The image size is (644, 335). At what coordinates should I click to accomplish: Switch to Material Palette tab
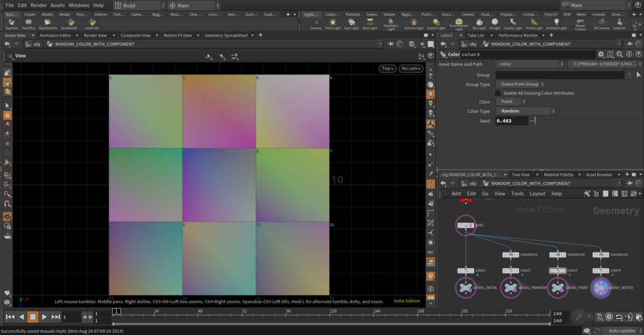tap(559, 174)
